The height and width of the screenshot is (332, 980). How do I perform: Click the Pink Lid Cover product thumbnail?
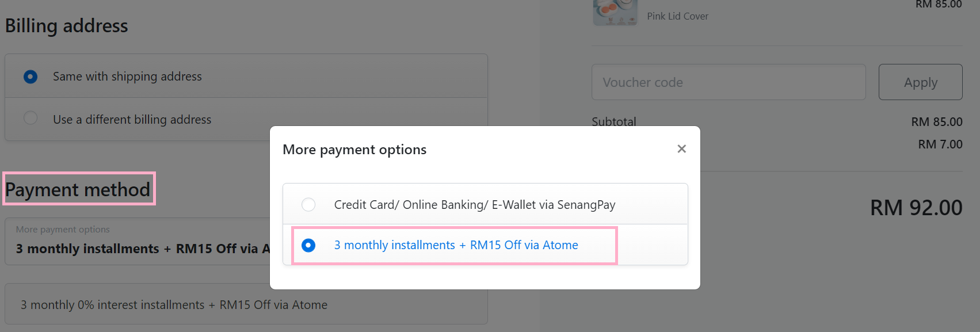point(615,13)
